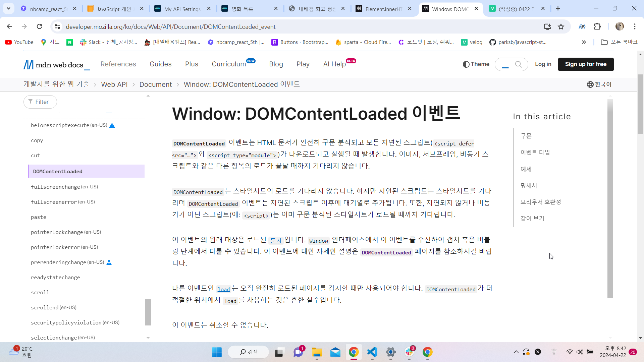Click the search magnifier icon in header
This screenshot has width=644, height=362.
(x=518, y=64)
